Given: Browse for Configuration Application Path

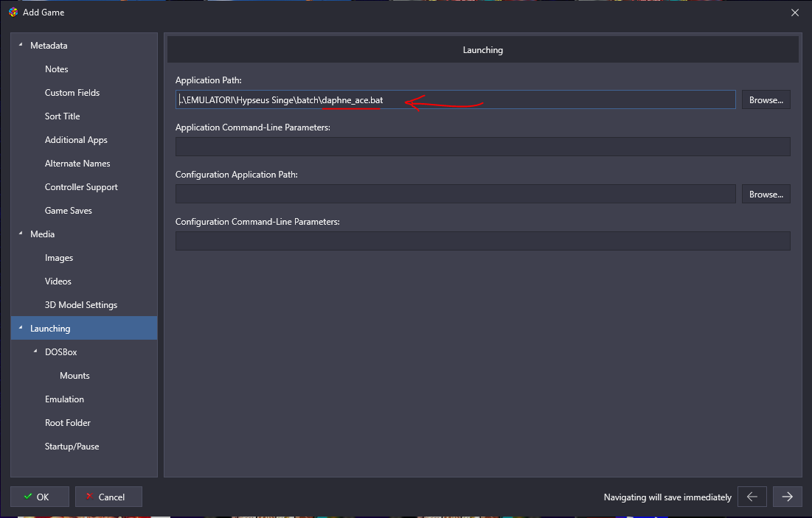Looking at the screenshot, I should (x=766, y=194).
